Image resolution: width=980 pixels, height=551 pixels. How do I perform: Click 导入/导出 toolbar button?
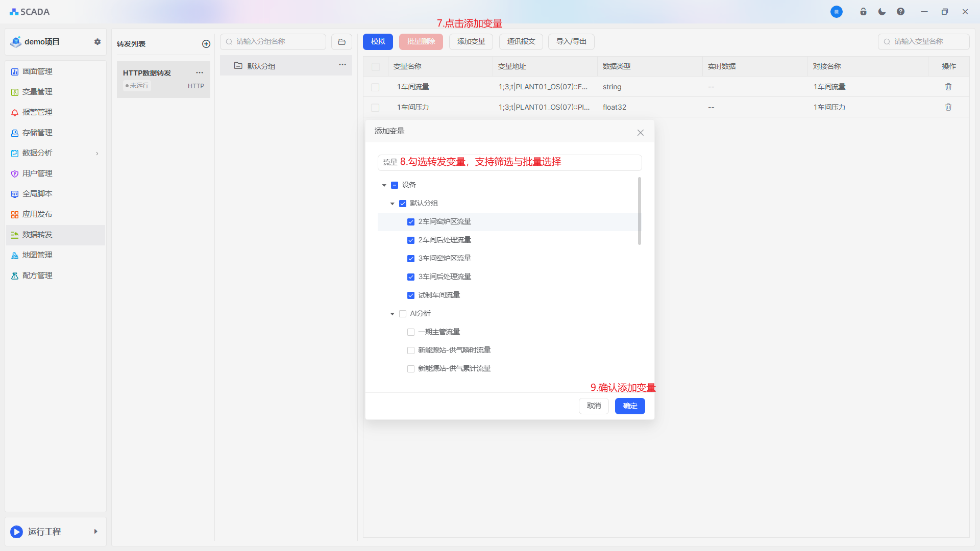(571, 42)
